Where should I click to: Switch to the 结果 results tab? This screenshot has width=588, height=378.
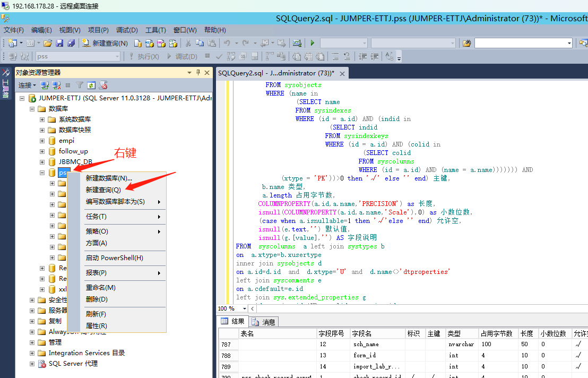pos(232,321)
